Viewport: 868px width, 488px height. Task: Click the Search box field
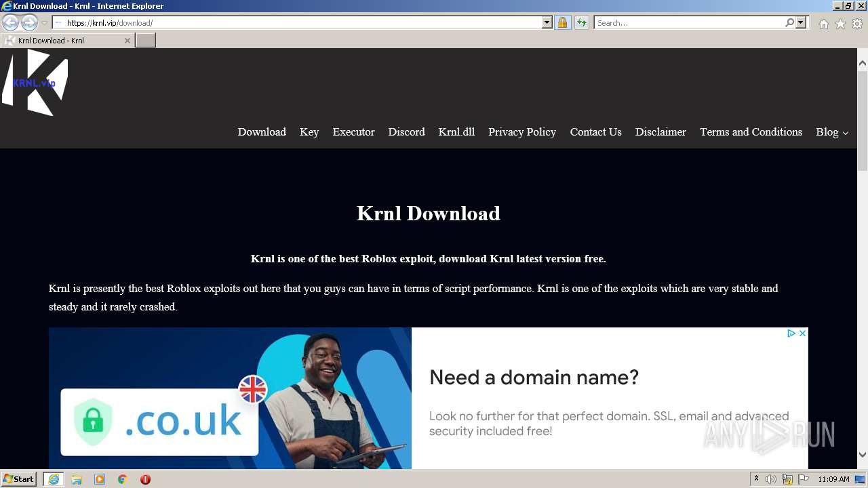tap(688, 22)
